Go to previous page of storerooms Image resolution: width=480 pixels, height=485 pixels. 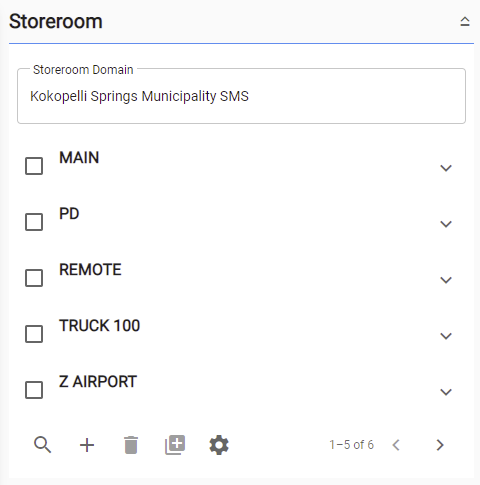point(396,445)
